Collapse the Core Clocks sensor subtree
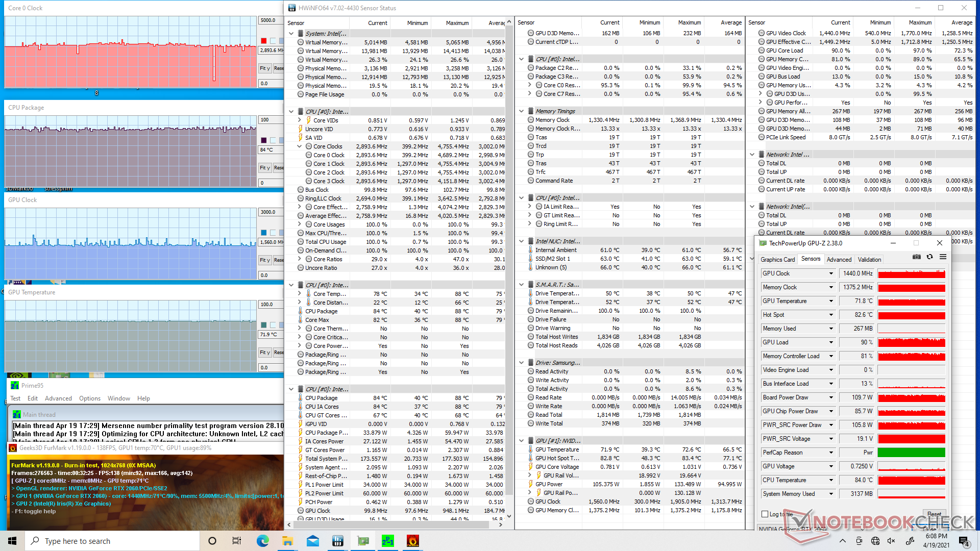The image size is (980, 551). click(x=300, y=146)
